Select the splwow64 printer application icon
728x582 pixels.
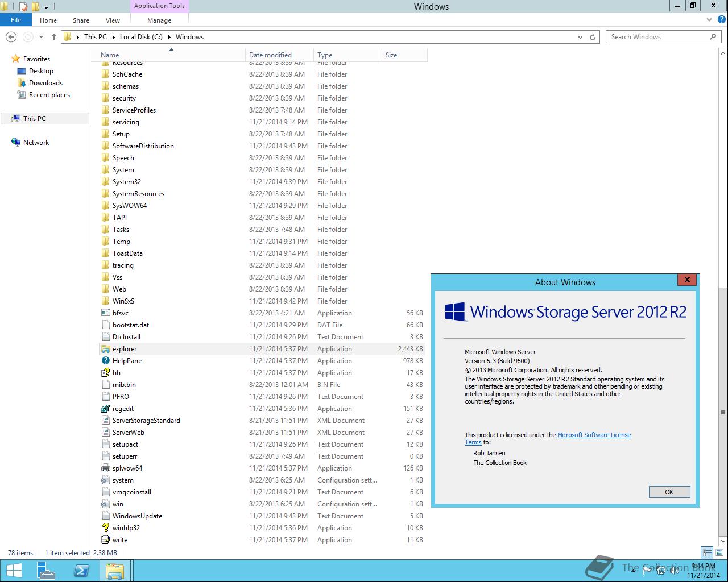[x=105, y=468]
